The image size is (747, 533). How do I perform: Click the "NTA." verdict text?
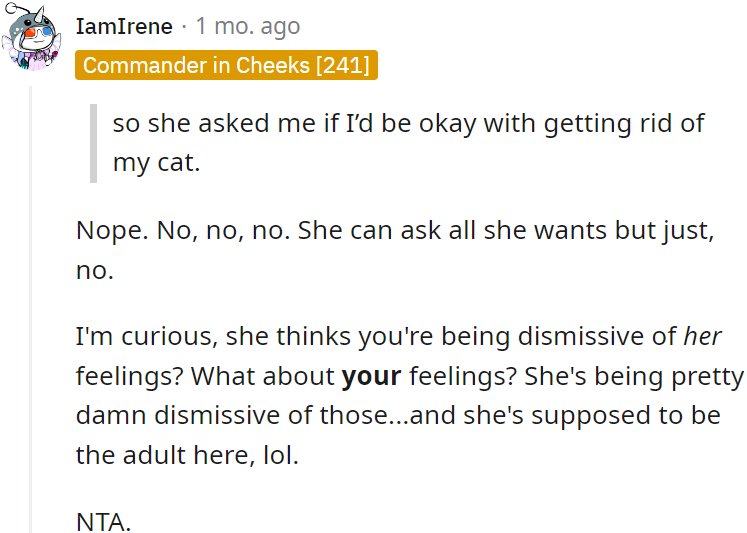(104, 522)
